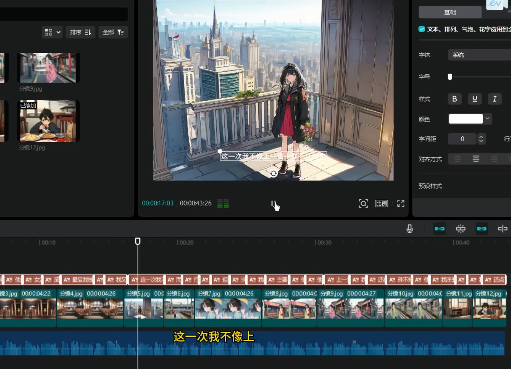Viewport: 511px width, 369px height.
Task: Click the letter spacing value field
Action: point(462,139)
